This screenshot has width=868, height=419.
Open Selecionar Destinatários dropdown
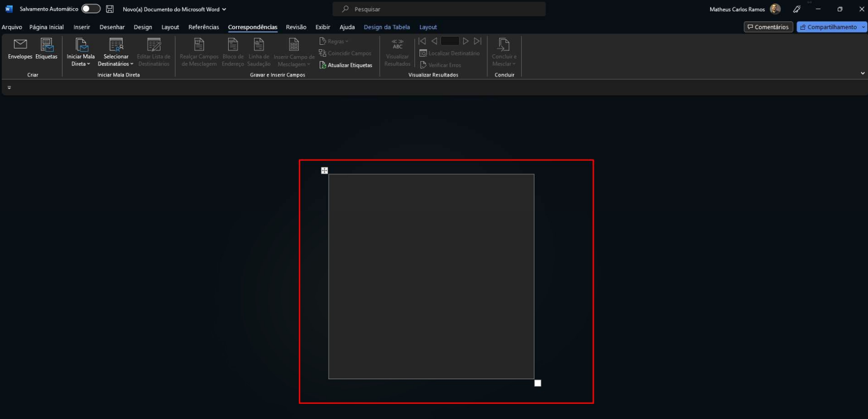point(116,52)
